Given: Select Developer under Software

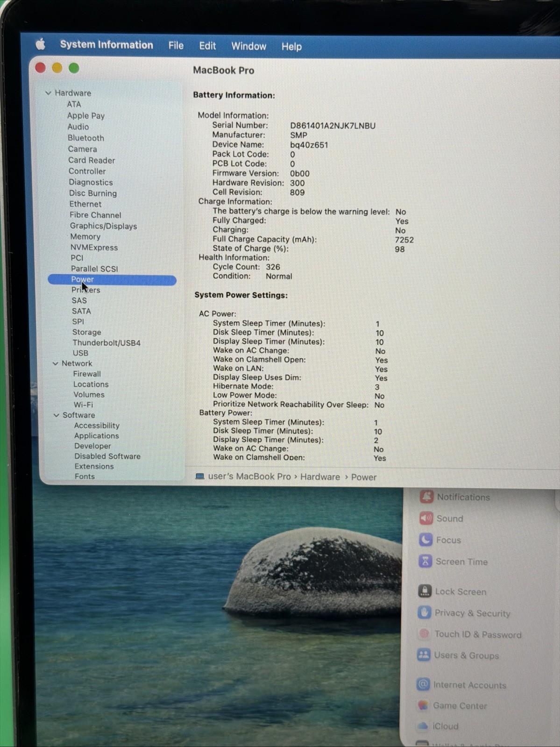Looking at the screenshot, I should click(92, 446).
